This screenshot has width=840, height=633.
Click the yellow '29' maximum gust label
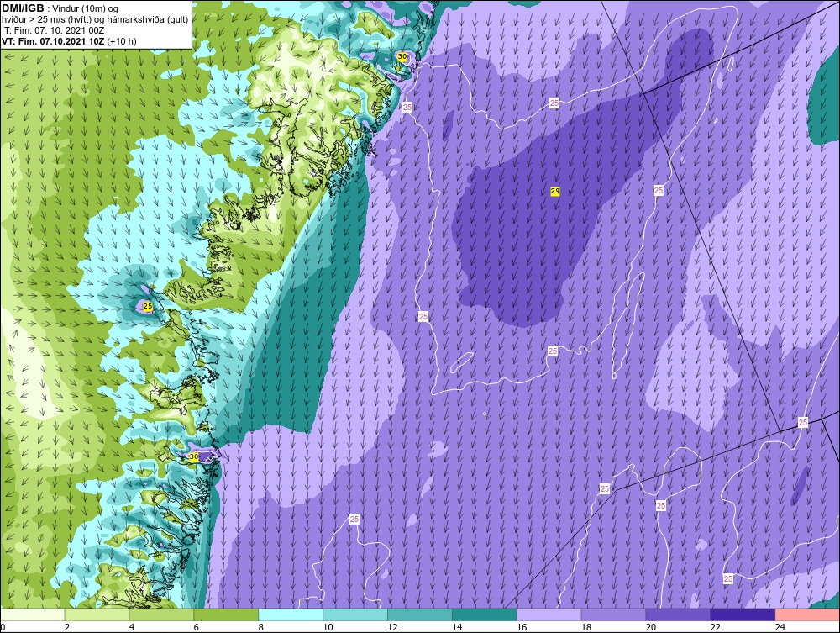[555, 191]
